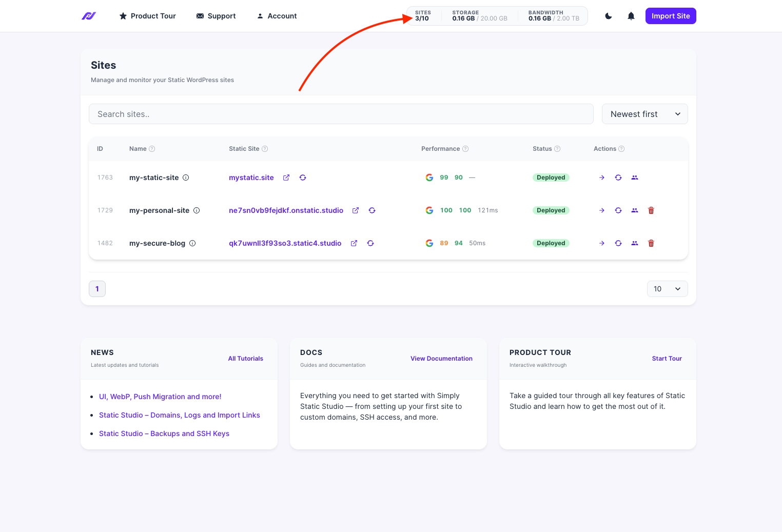Open 'UI, WebP, Push Migration and more!' article
This screenshot has height=532, width=782.
click(160, 397)
